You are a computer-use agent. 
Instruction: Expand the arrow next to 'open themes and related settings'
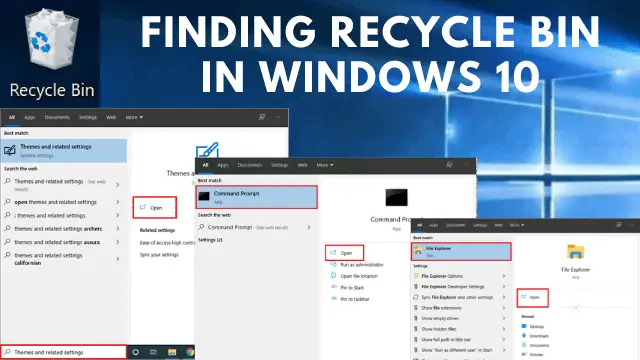pos(118,202)
